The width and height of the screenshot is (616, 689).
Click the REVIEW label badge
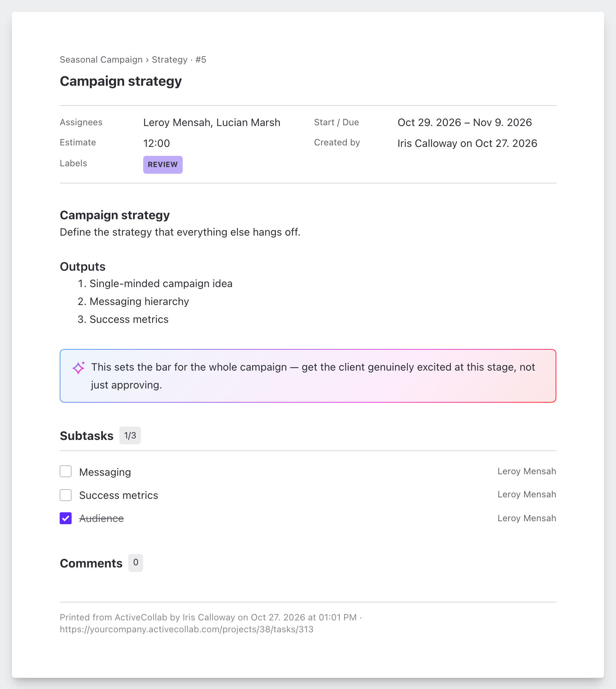[163, 164]
